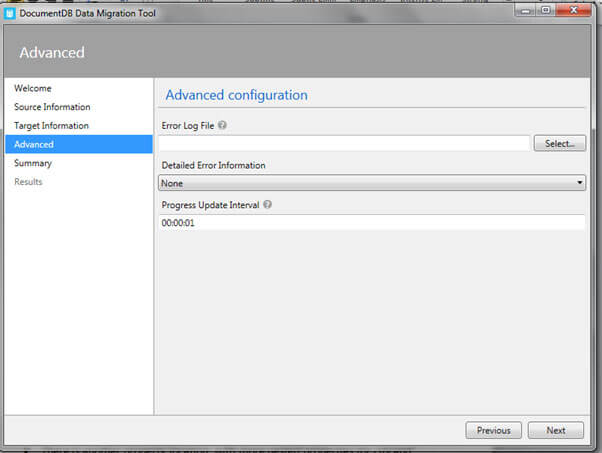Image resolution: width=602 pixels, height=453 pixels.
Task: Click the Detailed Error Information label
Action: click(213, 165)
